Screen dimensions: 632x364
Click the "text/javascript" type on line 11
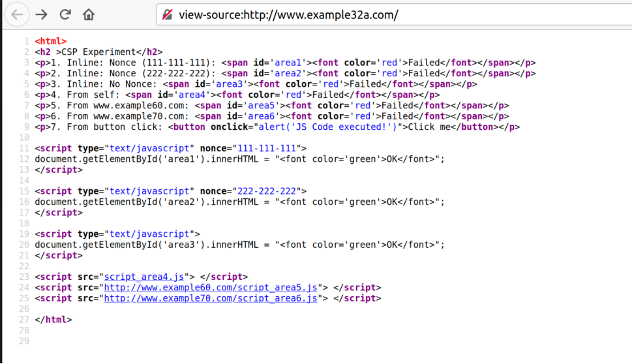tap(149, 148)
